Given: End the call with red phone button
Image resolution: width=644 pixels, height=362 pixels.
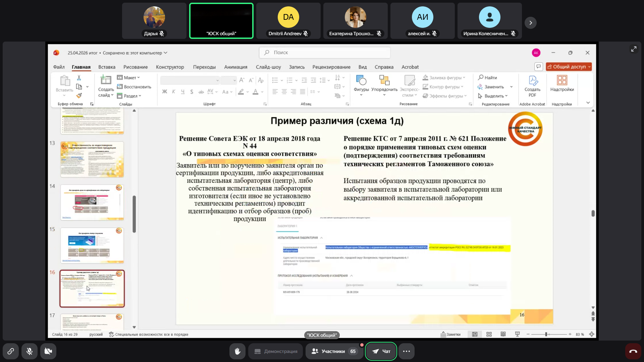Looking at the screenshot, I should (633, 351).
